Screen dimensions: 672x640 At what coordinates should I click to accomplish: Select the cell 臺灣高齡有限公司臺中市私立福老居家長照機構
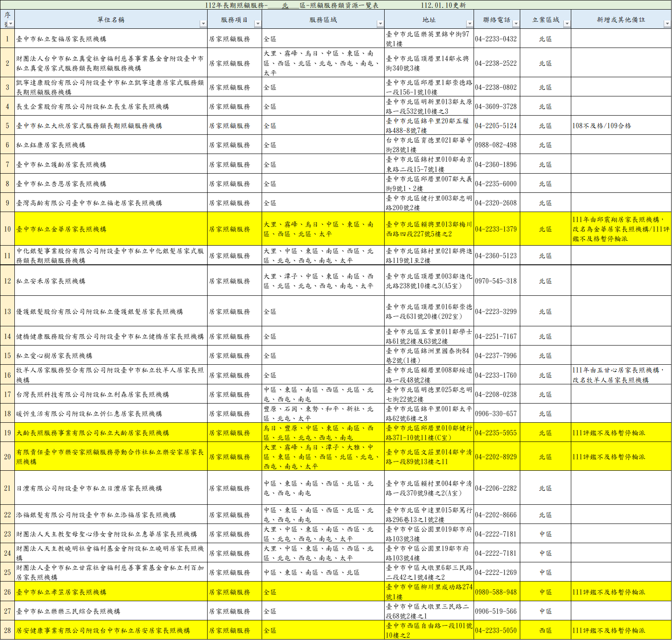pos(111,203)
